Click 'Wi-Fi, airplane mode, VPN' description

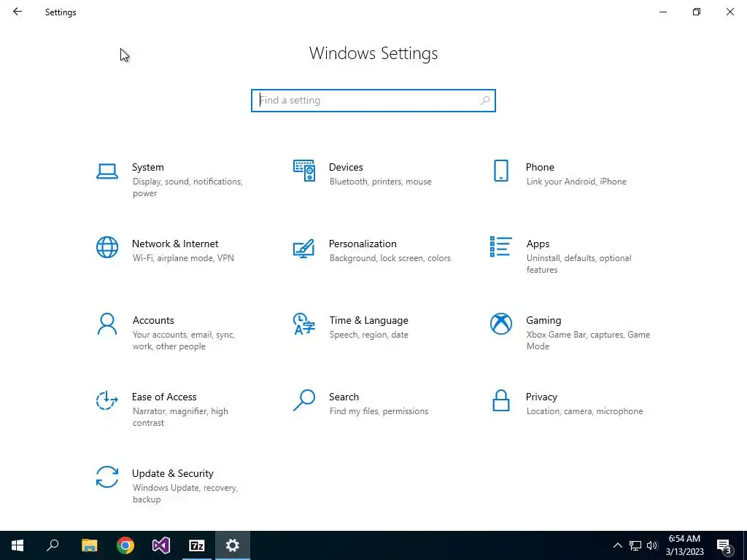coord(183,258)
